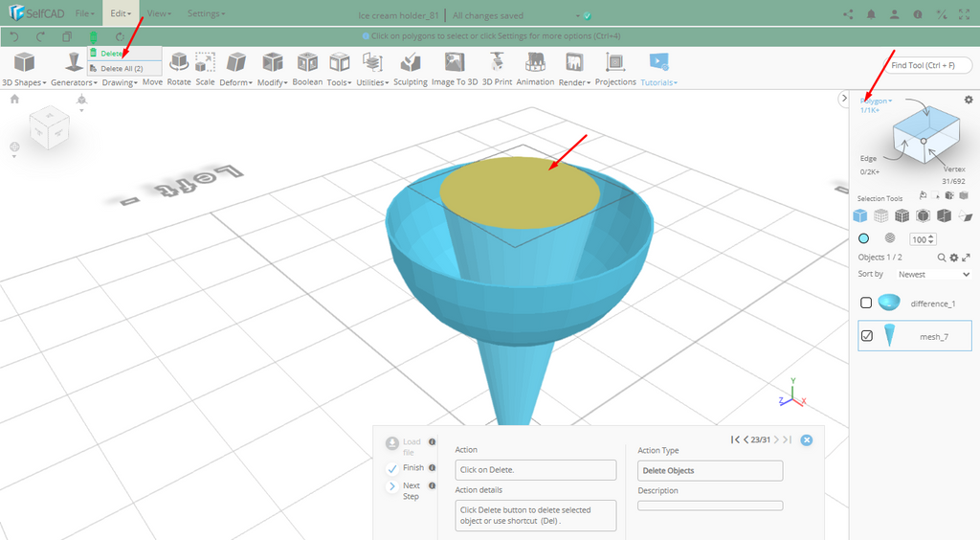Click the info icon in header
This screenshot has width=980, height=540.
click(x=918, y=14)
